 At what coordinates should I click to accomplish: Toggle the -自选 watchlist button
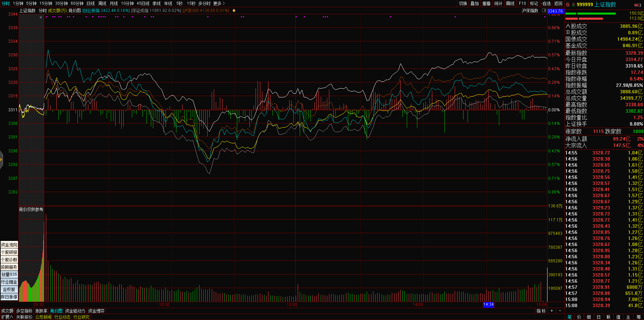point(546,3)
